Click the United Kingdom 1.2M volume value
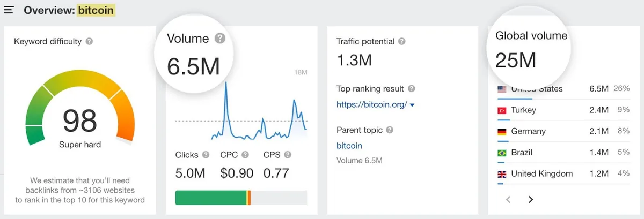The image size is (644, 219). pyautogui.click(x=599, y=173)
